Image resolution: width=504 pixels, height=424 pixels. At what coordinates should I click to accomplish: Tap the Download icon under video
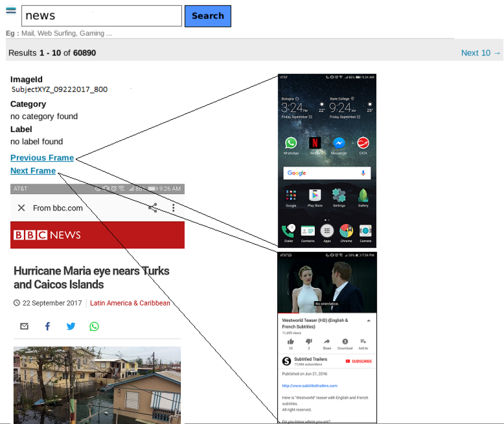[x=345, y=341]
